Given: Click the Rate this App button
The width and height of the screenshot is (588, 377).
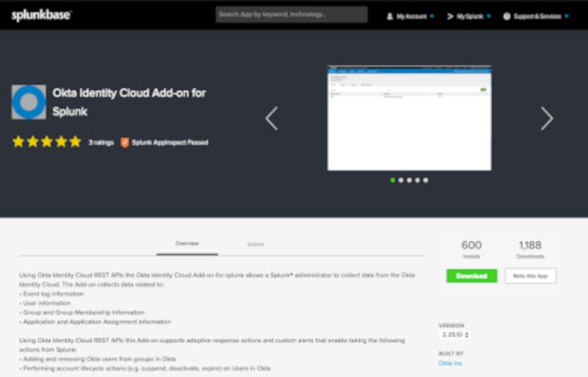Looking at the screenshot, I should (x=530, y=276).
